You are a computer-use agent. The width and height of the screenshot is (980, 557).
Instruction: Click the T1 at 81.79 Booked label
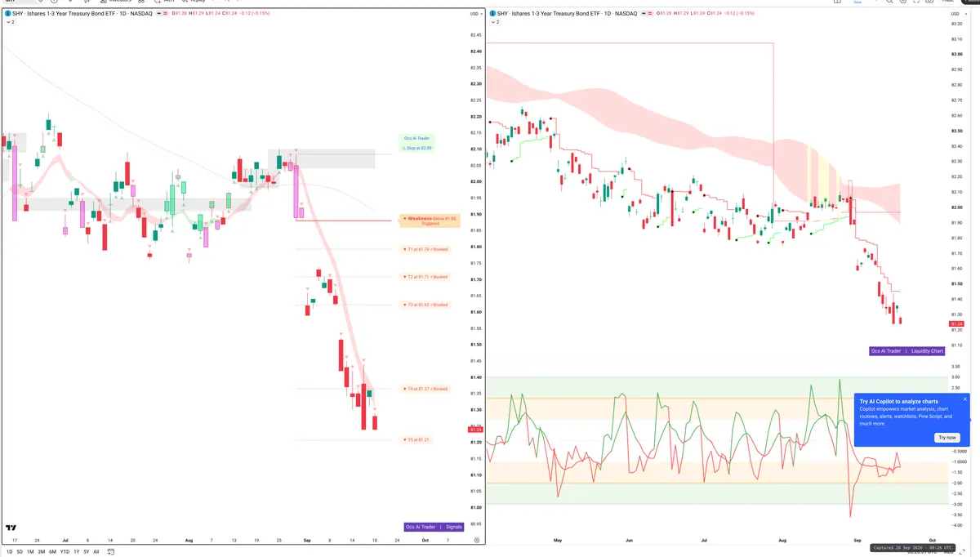tap(426, 249)
